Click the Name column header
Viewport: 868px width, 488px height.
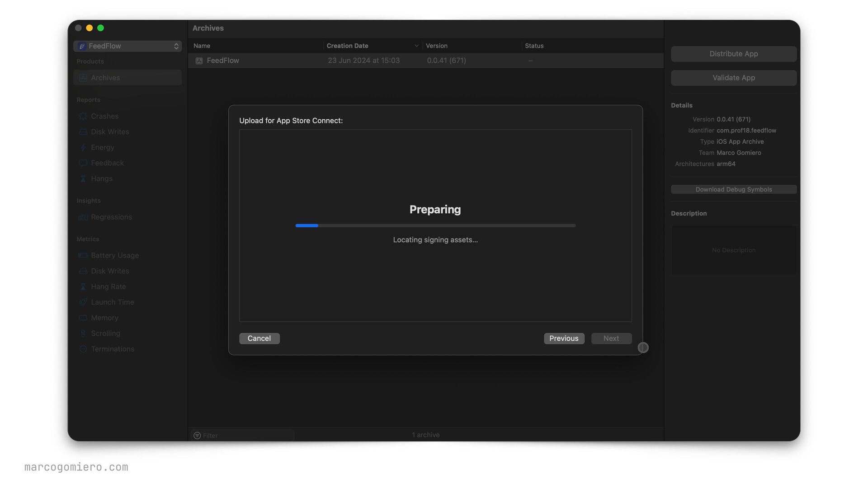(x=202, y=46)
